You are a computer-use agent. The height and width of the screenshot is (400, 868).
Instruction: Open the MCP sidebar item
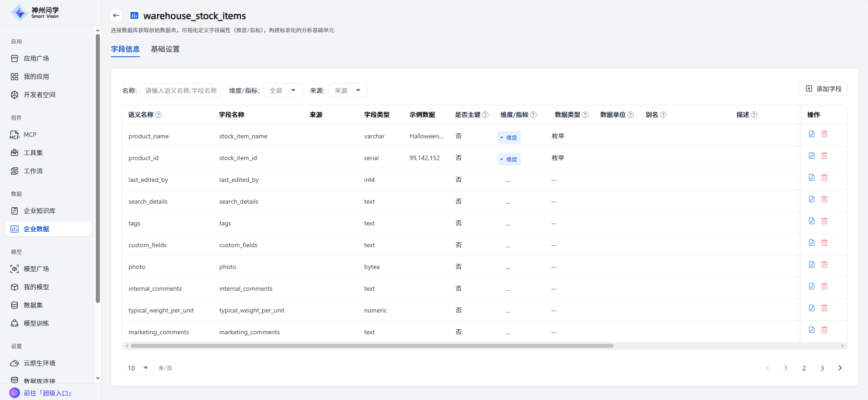(x=30, y=135)
